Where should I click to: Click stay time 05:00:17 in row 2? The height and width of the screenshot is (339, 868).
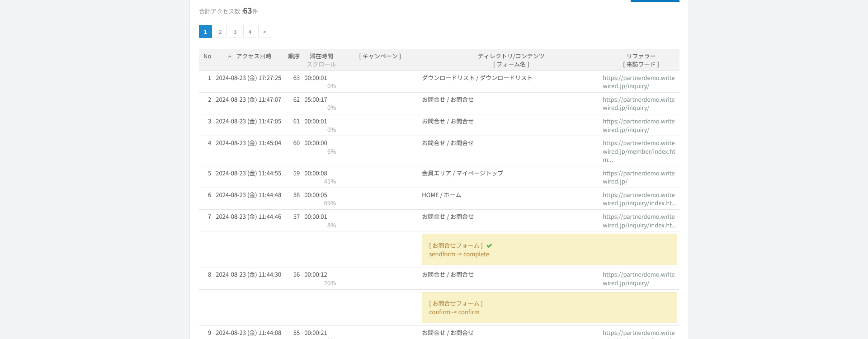(316, 100)
